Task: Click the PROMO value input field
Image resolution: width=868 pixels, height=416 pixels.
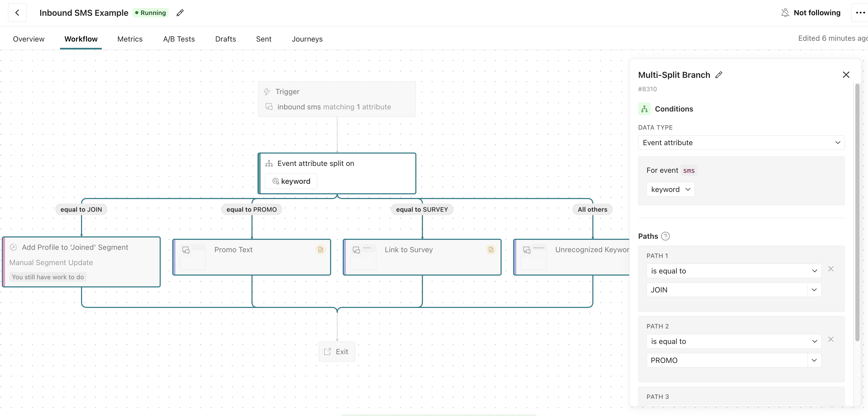Action: [727, 361]
